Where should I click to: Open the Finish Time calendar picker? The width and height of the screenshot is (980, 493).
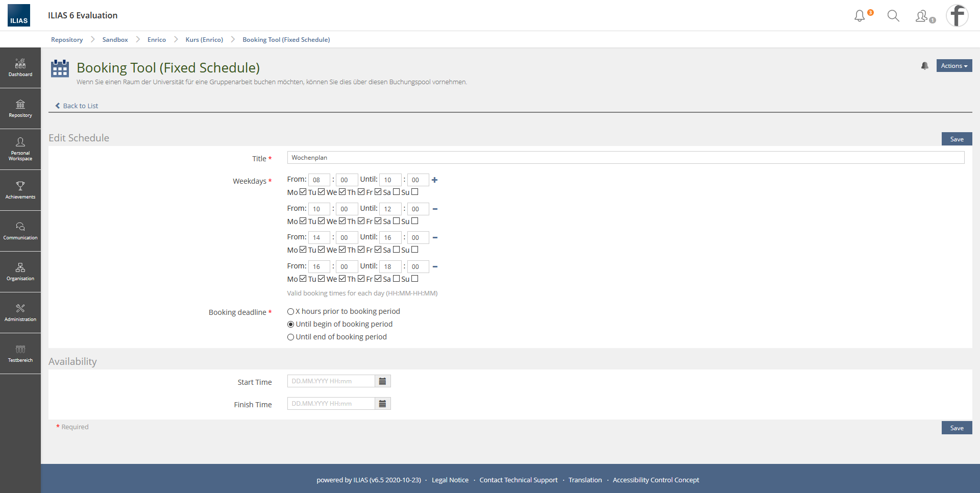[x=382, y=404]
